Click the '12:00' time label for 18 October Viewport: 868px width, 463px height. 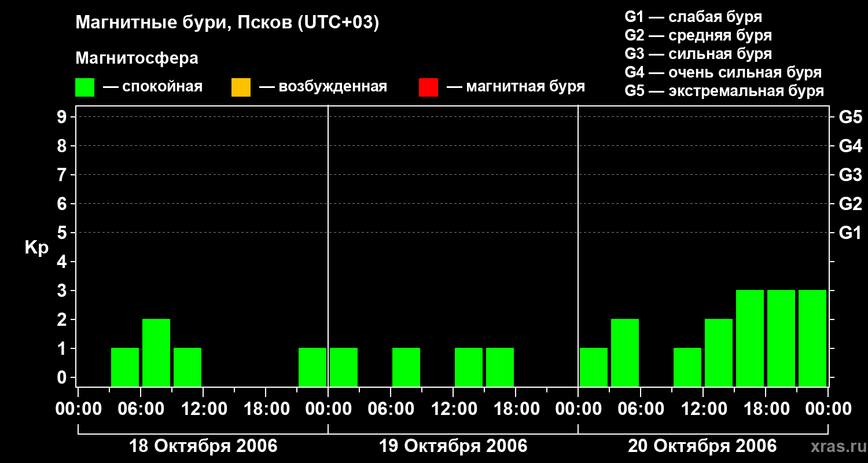click(203, 409)
